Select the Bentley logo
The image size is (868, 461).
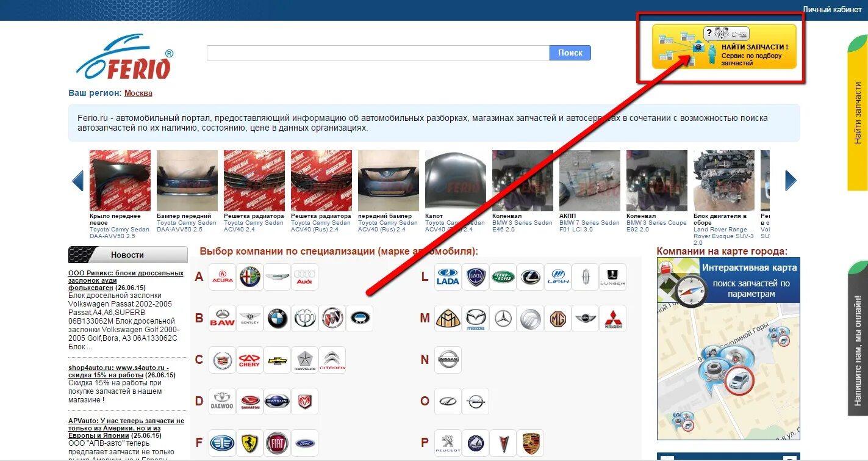click(x=249, y=319)
